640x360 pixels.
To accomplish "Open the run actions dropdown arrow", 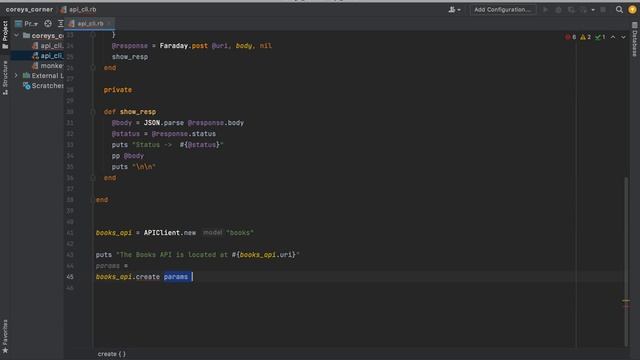I will pos(593,9).
